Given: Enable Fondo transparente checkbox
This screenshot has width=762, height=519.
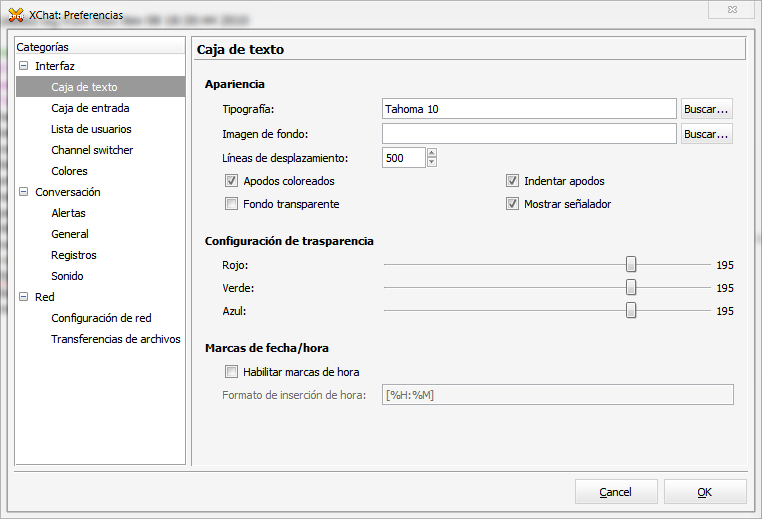Looking at the screenshot, I should click(x=232, y=204).
